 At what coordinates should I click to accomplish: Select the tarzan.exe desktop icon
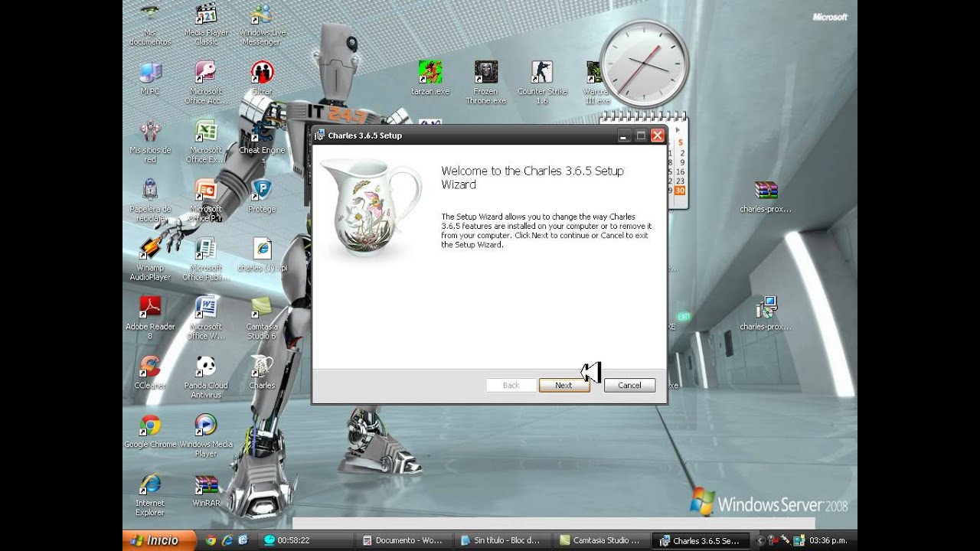(x=430, y=78)
